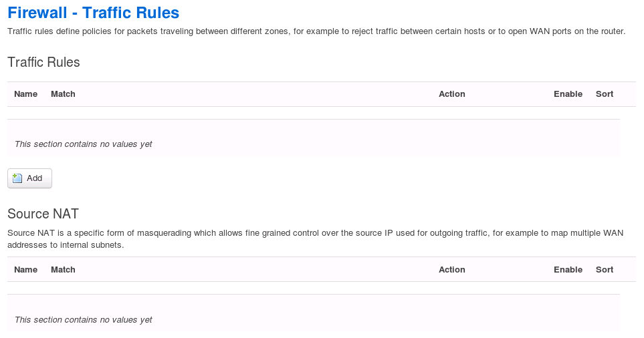Select the Action column header in Traffic Rules

coord(451,94)
